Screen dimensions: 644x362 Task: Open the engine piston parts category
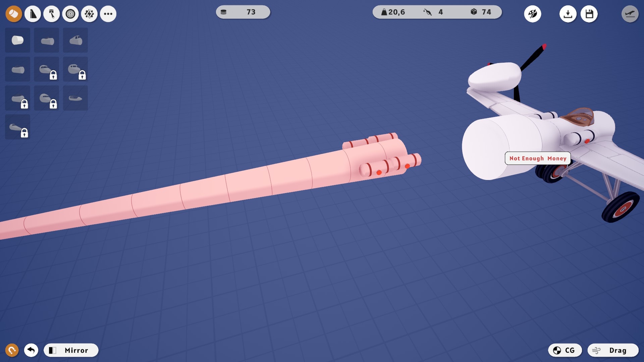click(x=51, y=14)
